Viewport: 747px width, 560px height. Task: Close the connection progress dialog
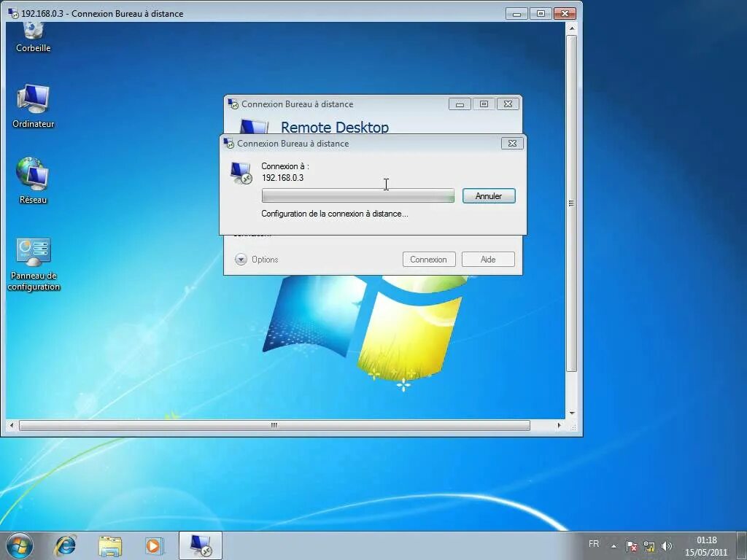512,144
